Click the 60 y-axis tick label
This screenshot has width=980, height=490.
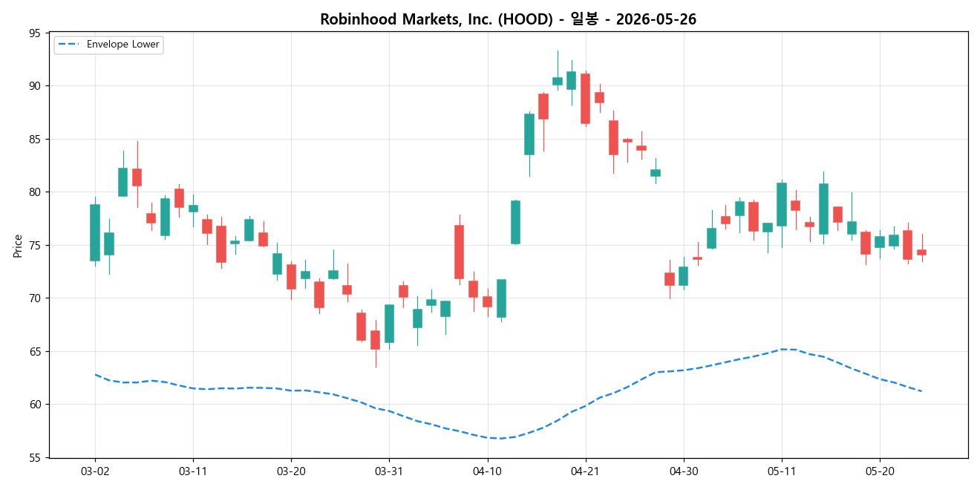pyautogui.click(x=35, y=405)
